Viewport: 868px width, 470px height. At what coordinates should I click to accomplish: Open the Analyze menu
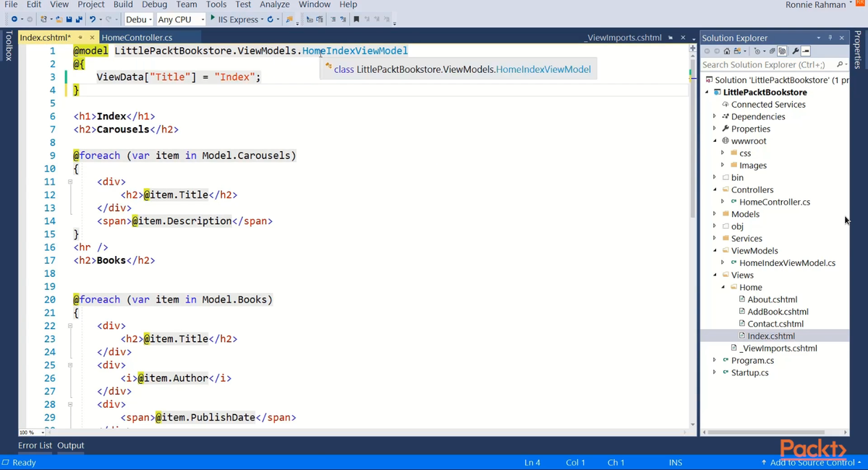pyautogui.click(x=275, y=4)
